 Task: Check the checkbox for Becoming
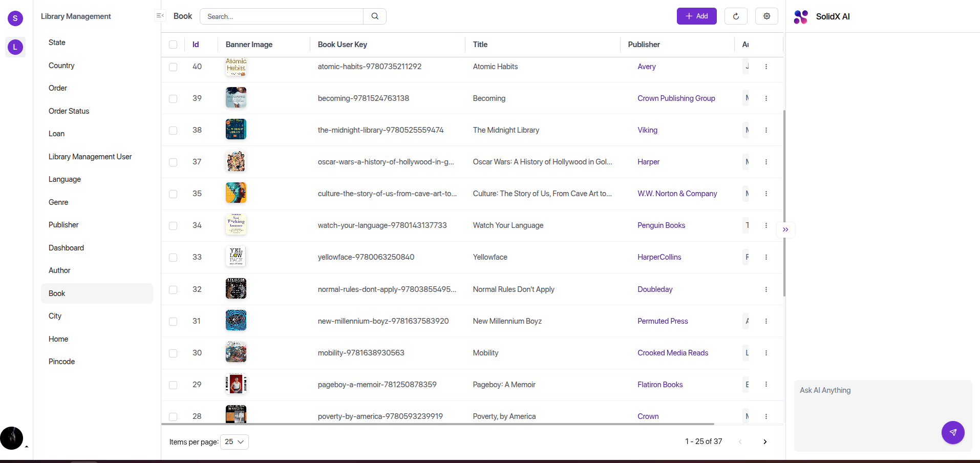[173, 98]
